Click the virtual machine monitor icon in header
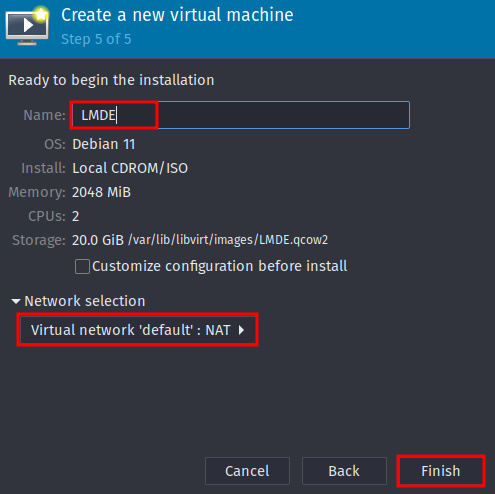This screenshot has width=495, height=494. pos(27,26)
